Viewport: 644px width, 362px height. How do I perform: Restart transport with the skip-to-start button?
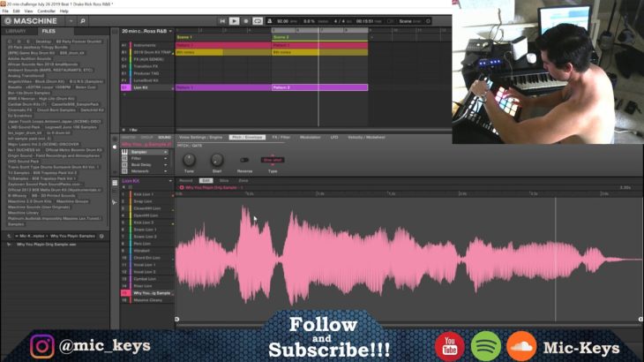pyautogui.click(x=222, y=21)
